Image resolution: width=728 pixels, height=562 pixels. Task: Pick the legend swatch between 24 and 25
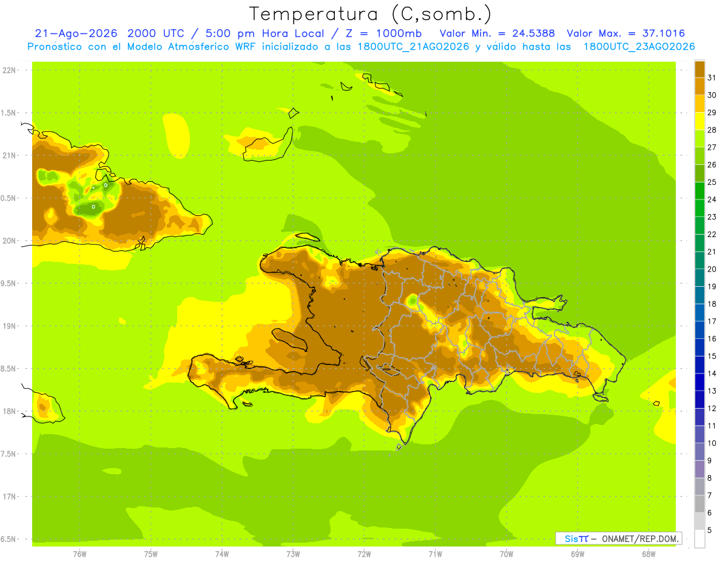click(x=699, y=190)
